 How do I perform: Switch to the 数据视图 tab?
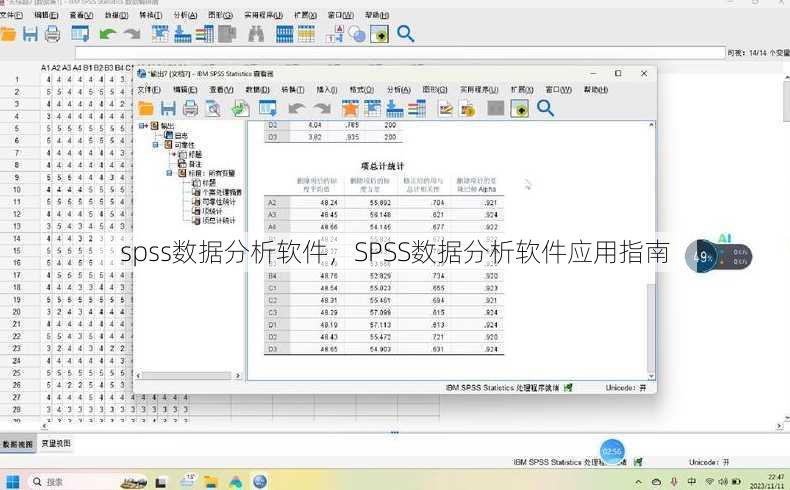(18, 444)
